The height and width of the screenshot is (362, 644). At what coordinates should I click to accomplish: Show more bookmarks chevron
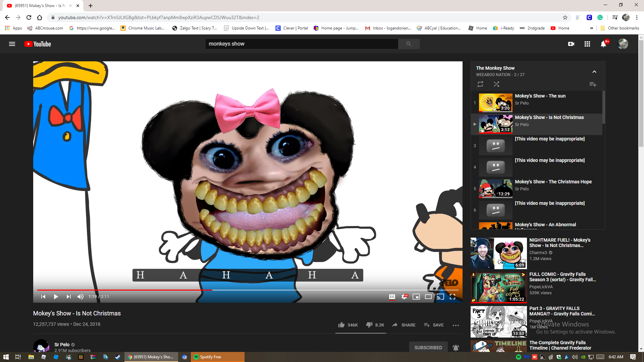(591, 28)
